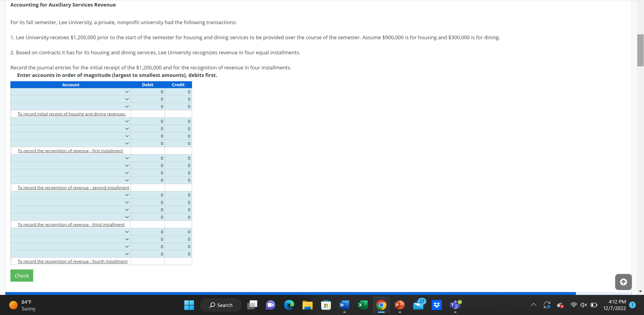Click the Check button to verify entries
The height and width of the screenshot is (315, 644).
click(21, 275)
